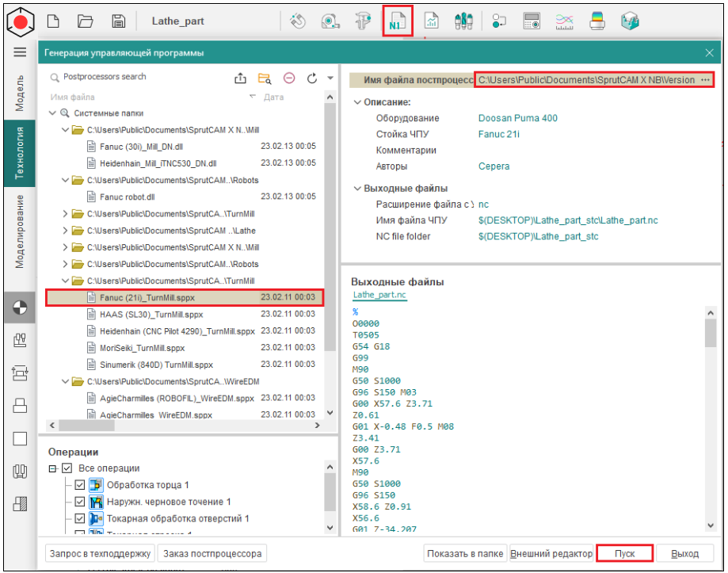
Task: Collapse the 'Описание' section
Action: tap(358, 102)
